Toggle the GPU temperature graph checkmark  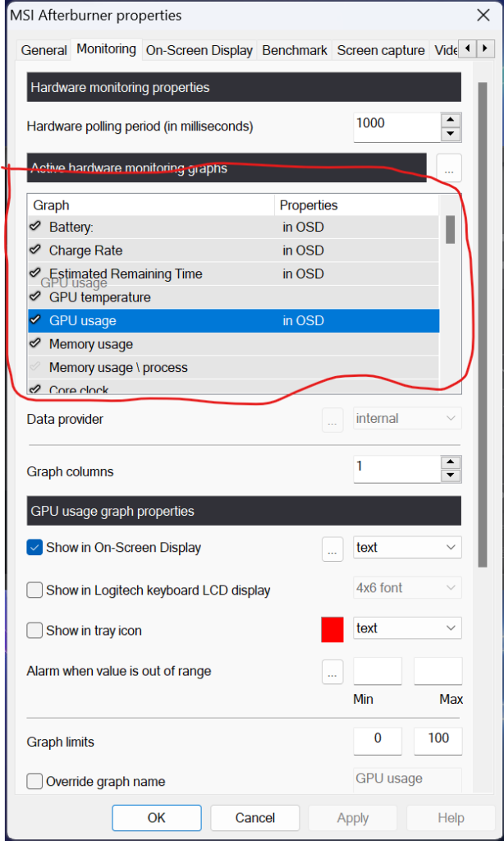coord(35,296)
